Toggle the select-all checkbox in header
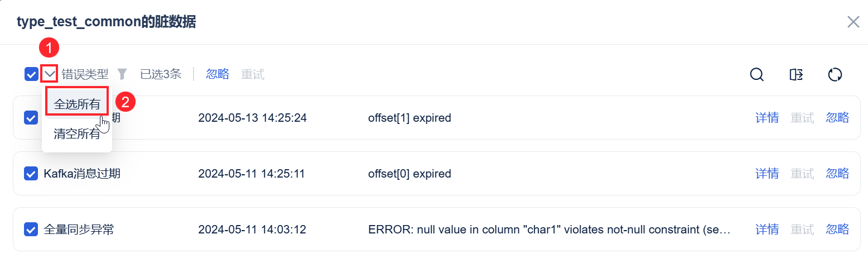868x258 pixels. point(31,74)
